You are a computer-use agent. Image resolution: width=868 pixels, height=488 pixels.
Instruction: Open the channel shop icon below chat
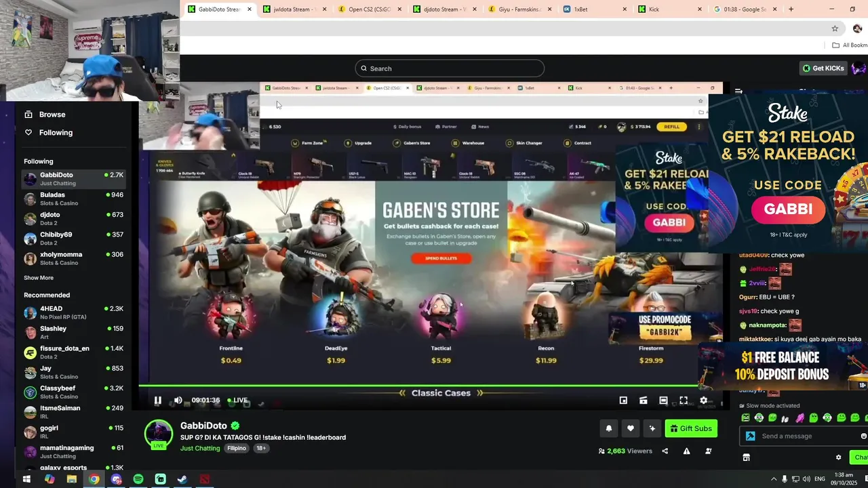point(746,457)
